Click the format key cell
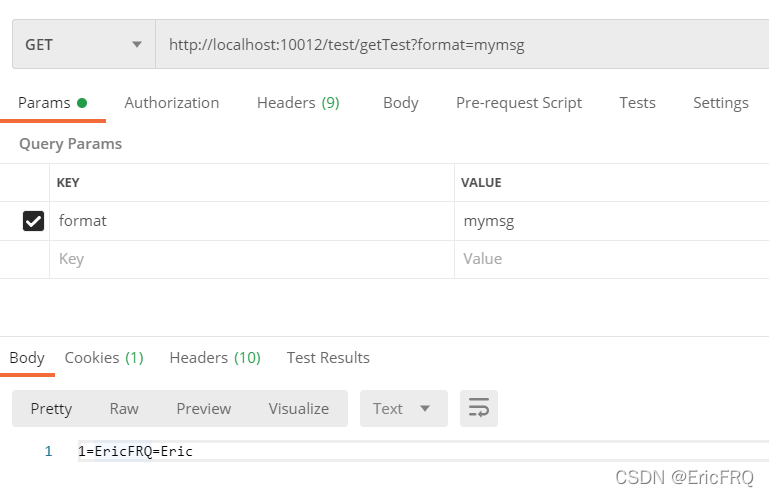 click(252, 221)
